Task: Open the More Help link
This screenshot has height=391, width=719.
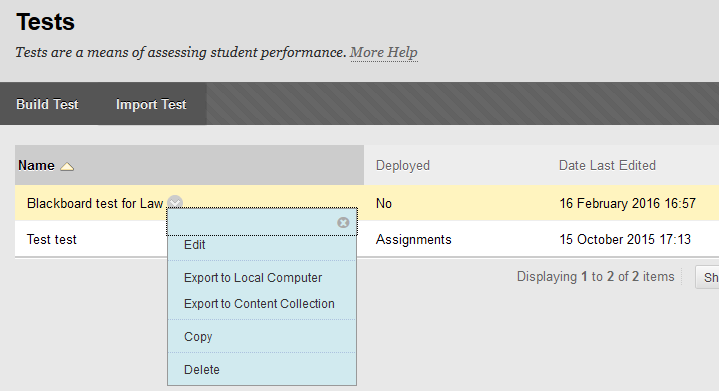Action: 384,53
